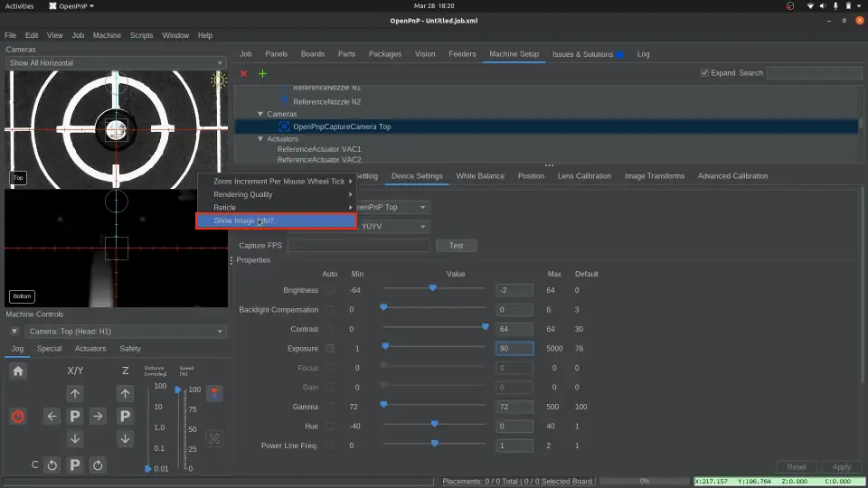Open the Camera: Top (Head: H1) dropdown
The width and height of the screenshot is (868, 488).
point(126,332)
